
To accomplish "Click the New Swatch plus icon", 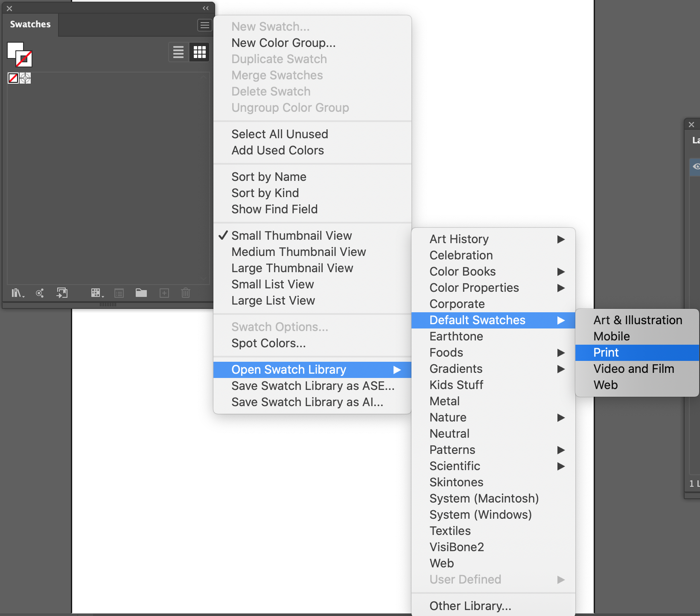I will [164, 293].
